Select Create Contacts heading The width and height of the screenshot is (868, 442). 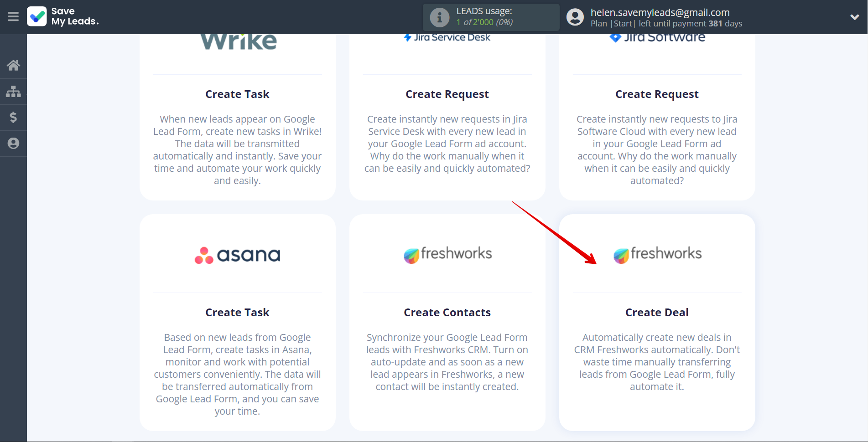(x=447, y=313)
